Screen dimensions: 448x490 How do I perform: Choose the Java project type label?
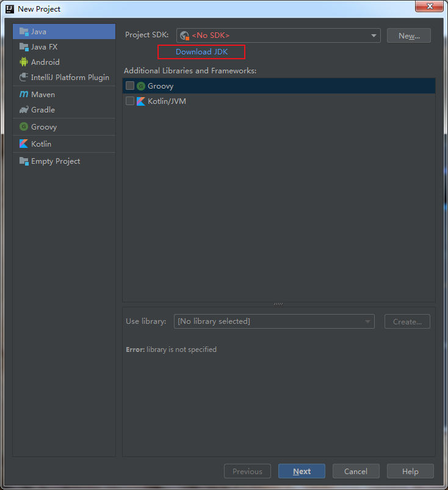[38, 32]
